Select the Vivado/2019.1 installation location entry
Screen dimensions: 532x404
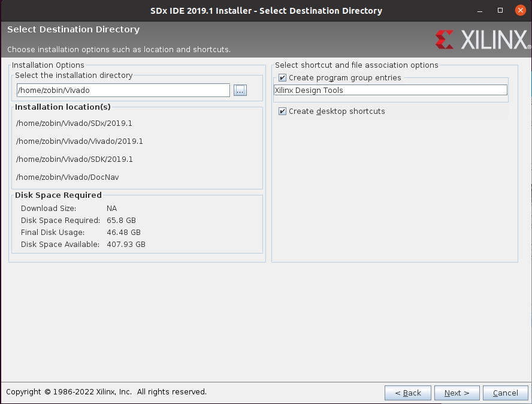(x=80, y=141)
